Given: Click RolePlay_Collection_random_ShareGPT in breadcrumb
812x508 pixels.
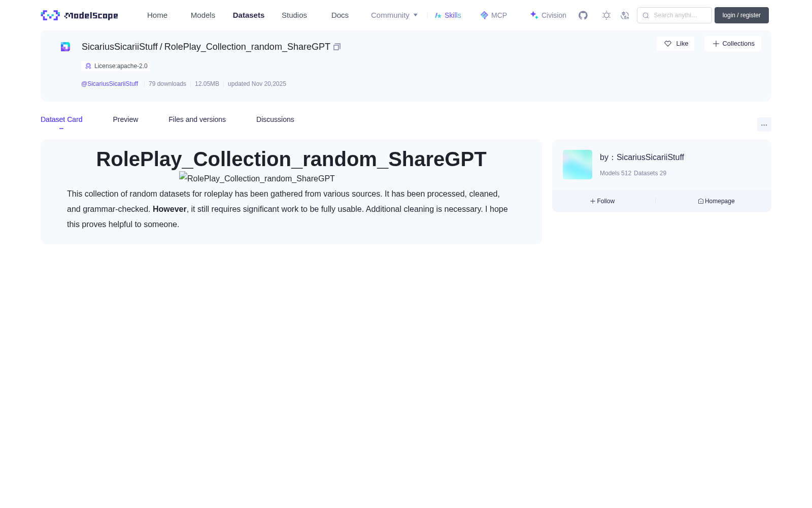Looking at the screenshot, I should click(x=247, y=47).
